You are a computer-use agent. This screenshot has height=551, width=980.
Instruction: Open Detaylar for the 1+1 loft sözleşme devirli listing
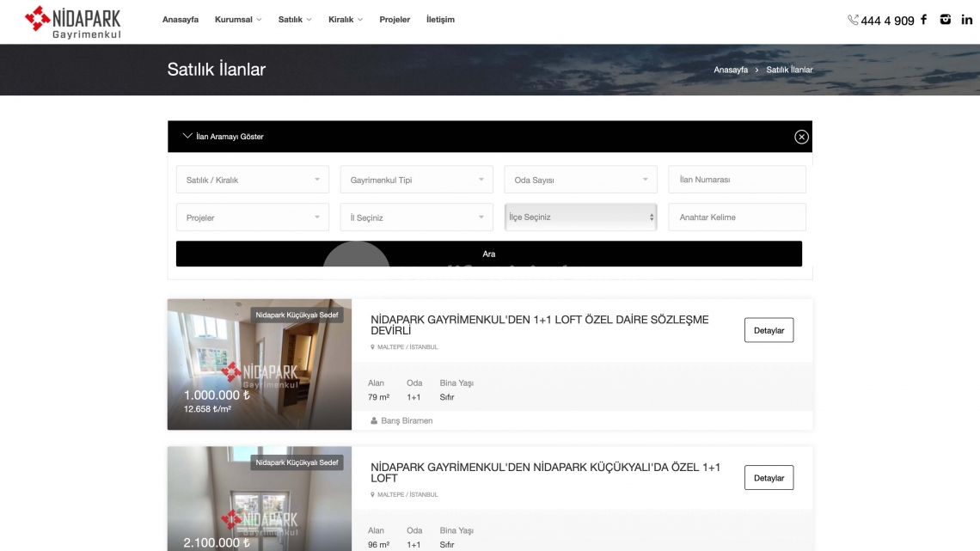pyautogui.click(x=769, y=329)
